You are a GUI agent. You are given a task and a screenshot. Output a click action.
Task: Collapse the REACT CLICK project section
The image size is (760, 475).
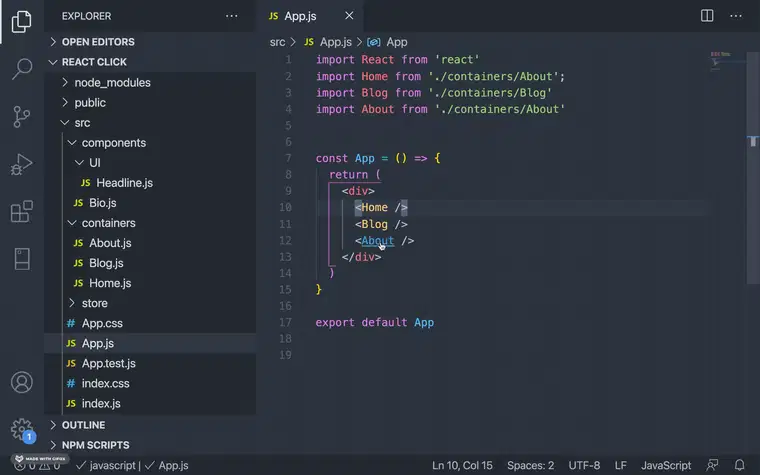[x=150, y=62]
